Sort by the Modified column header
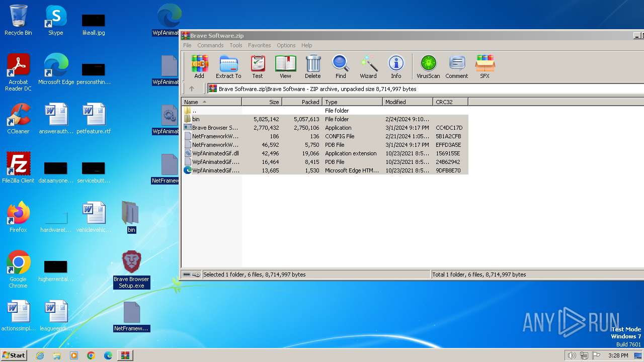The width and height of the screenshot is (644, 362). click(408, 102)
